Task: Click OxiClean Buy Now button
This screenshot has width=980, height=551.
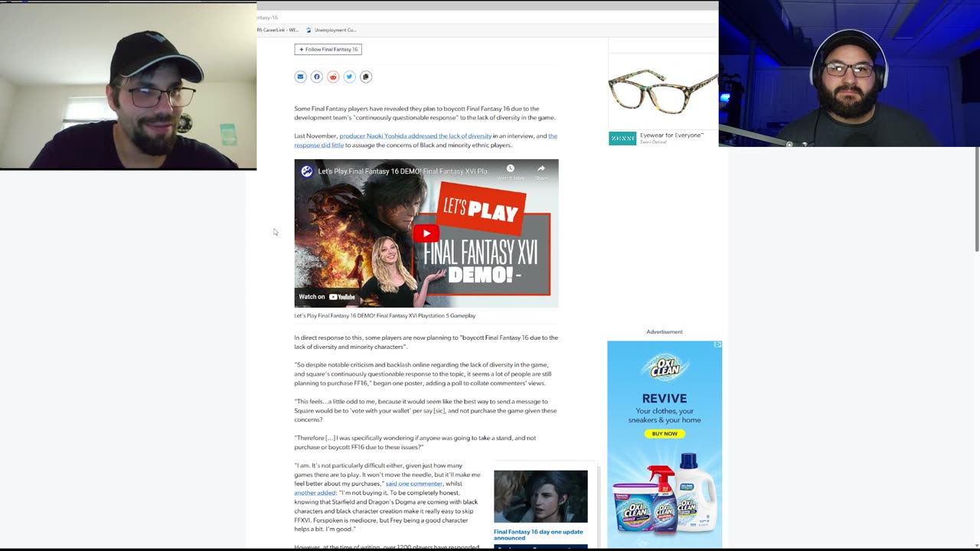Action: (665, 434)
